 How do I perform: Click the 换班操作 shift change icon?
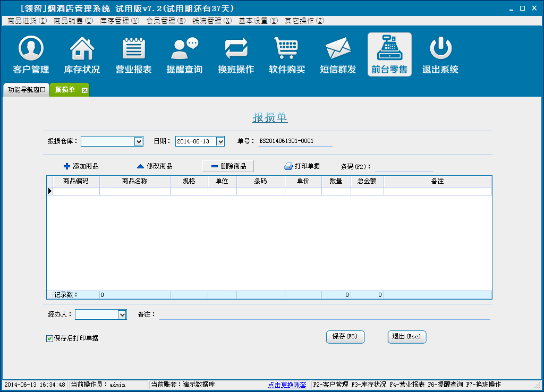point(236,49)
